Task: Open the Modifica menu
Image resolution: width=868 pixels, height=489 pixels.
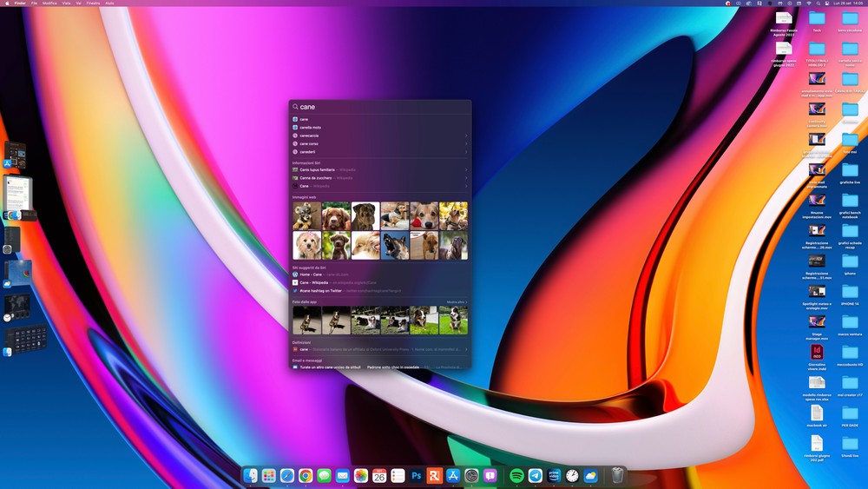Action: (49, 3)
